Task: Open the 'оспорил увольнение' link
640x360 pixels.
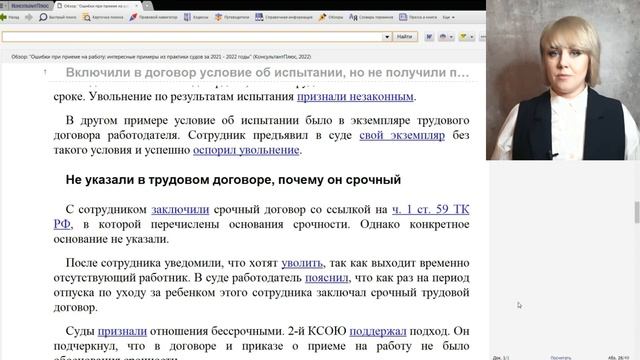Action: pos(246,150)
